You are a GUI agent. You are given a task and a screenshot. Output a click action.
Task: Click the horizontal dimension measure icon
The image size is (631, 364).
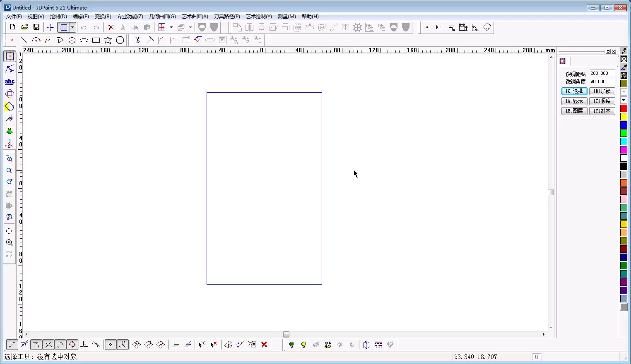point(439,27)
